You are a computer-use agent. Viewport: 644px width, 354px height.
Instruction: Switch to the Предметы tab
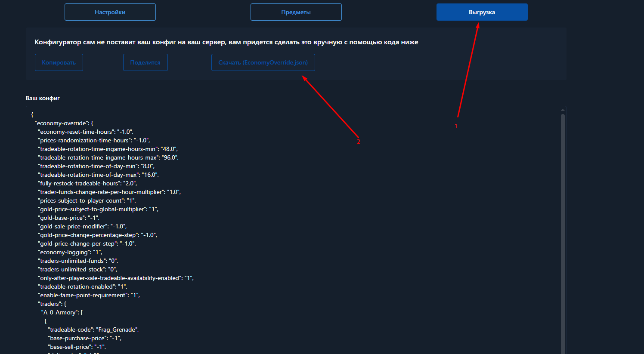[296, 12]
